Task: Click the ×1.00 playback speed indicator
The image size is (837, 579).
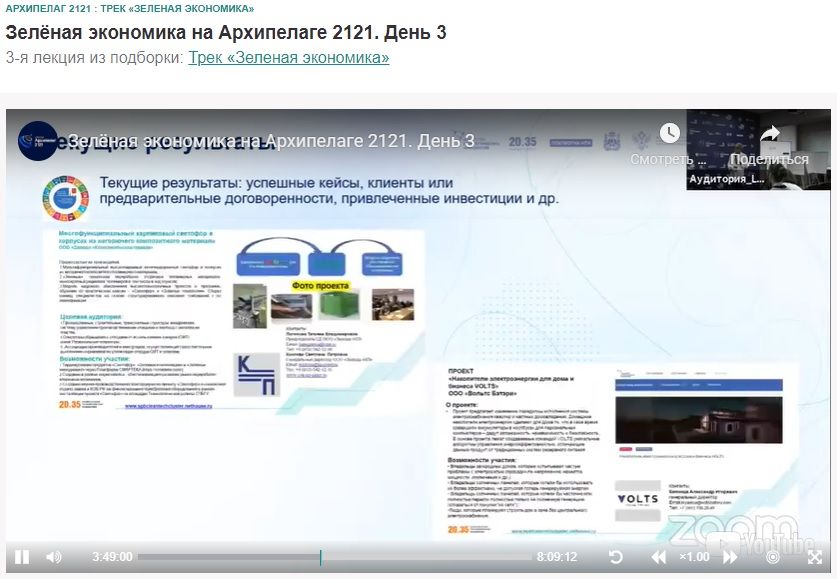Action: [694, 557]
